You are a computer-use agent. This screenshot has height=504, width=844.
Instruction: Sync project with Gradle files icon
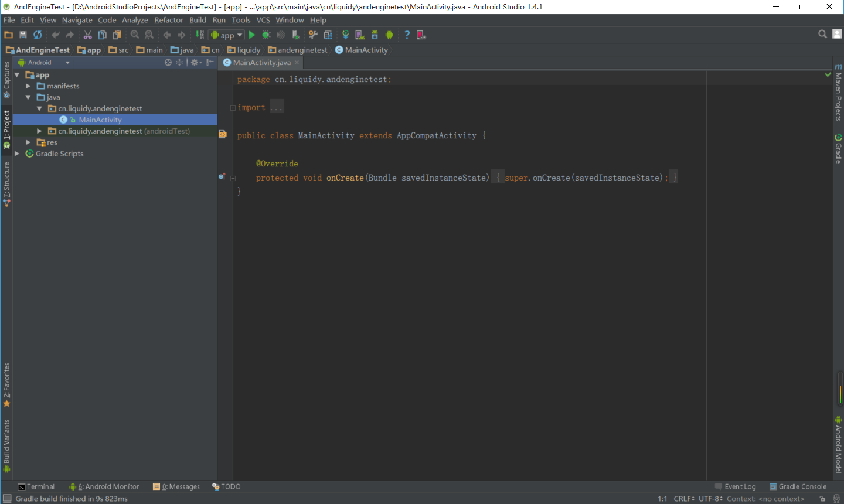pos(345,35)
